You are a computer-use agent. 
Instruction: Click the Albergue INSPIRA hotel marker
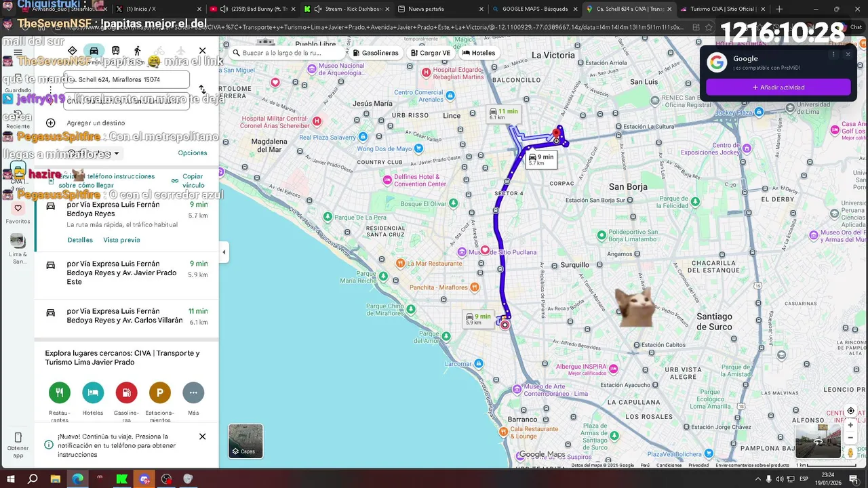tap(614, 368)
